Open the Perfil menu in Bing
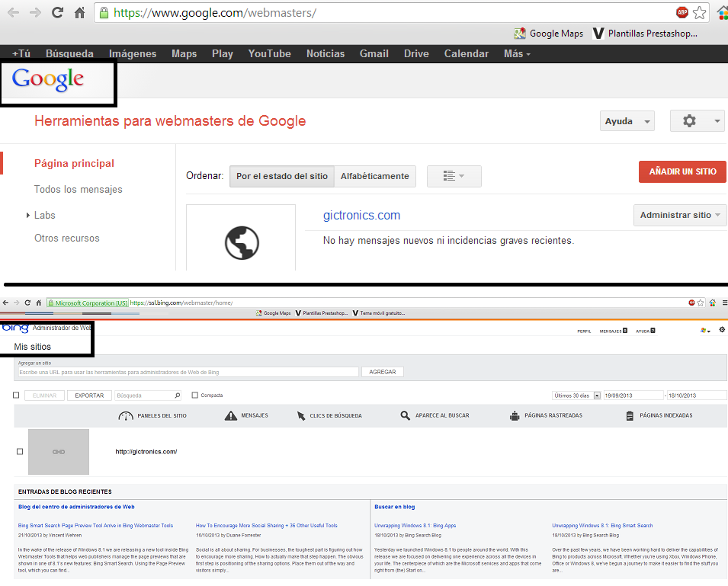728x586 pixels. tap(584, 331)
